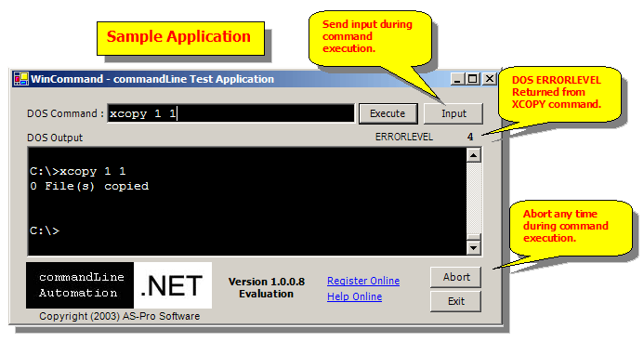Close the WinCommand window
Screen dimensions: 644x342
[x=489, y=78]
